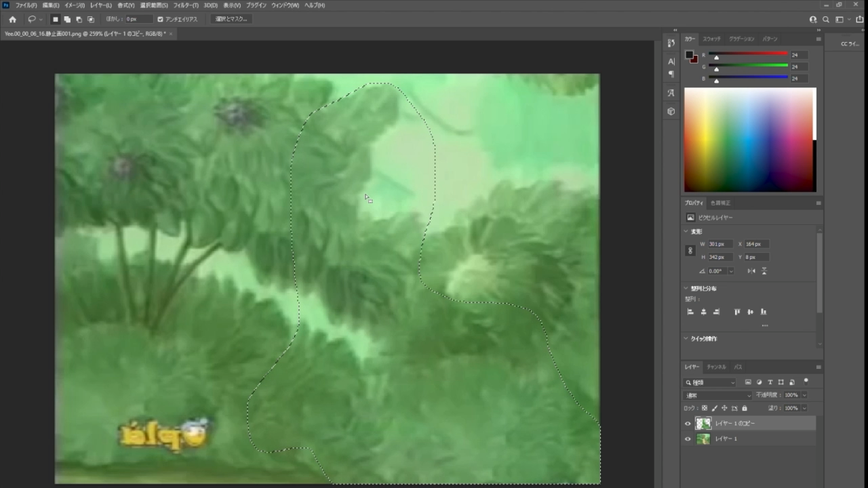Open the 編集(E) menu
The image size is (868, 488).
point(51,5)
